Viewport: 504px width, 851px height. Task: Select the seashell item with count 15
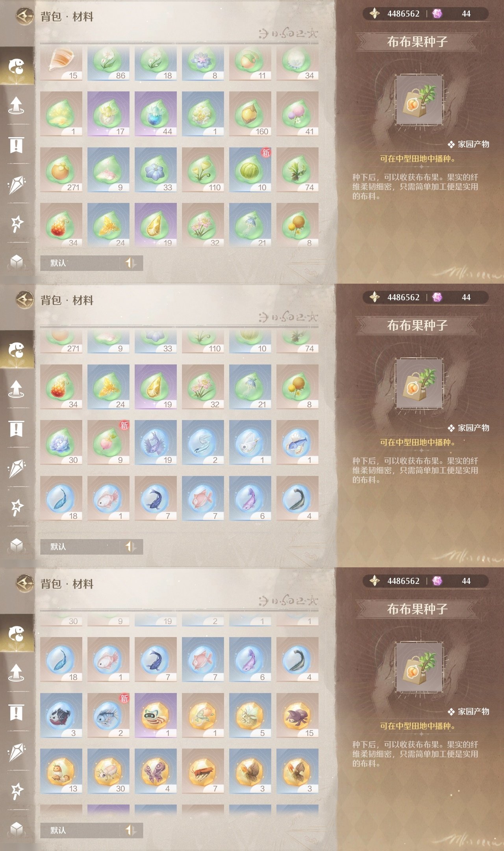61,64
